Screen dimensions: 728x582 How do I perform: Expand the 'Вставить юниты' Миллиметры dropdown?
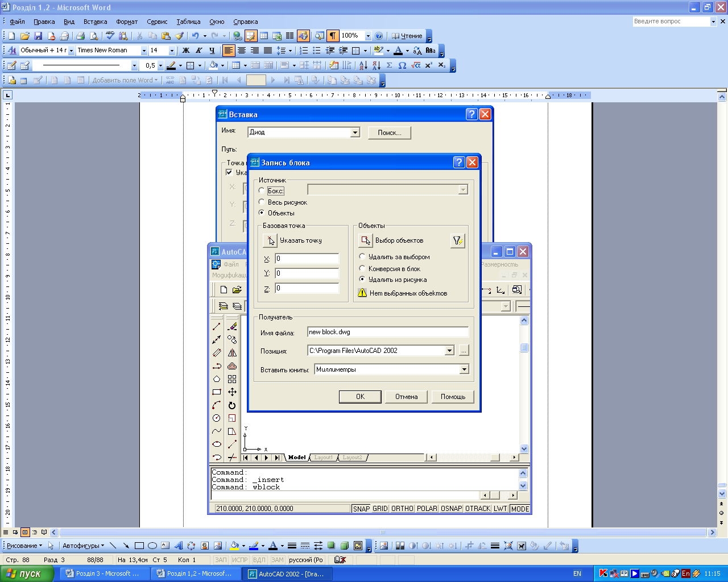[464, 369]
